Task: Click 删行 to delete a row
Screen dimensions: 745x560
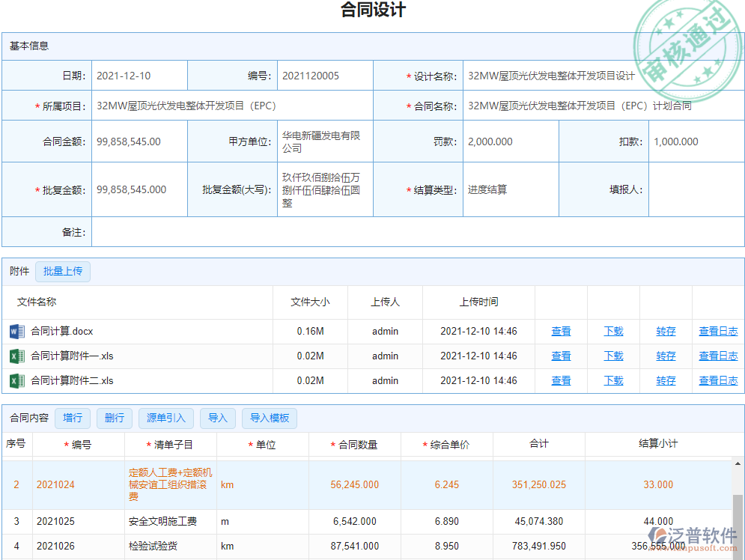Action: [114, 418]
